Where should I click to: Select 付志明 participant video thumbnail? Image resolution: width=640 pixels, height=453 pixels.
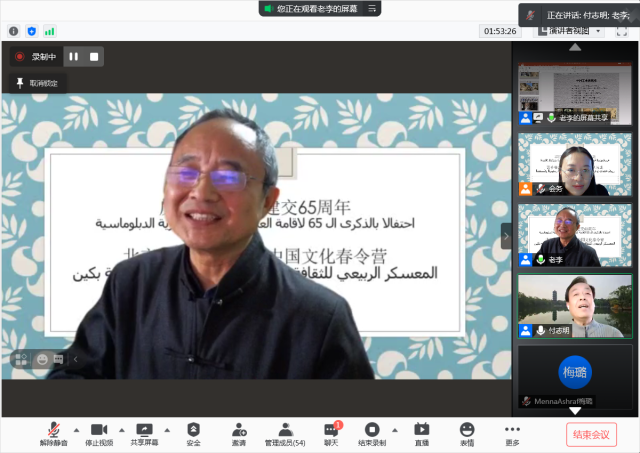tap(574, 306)
